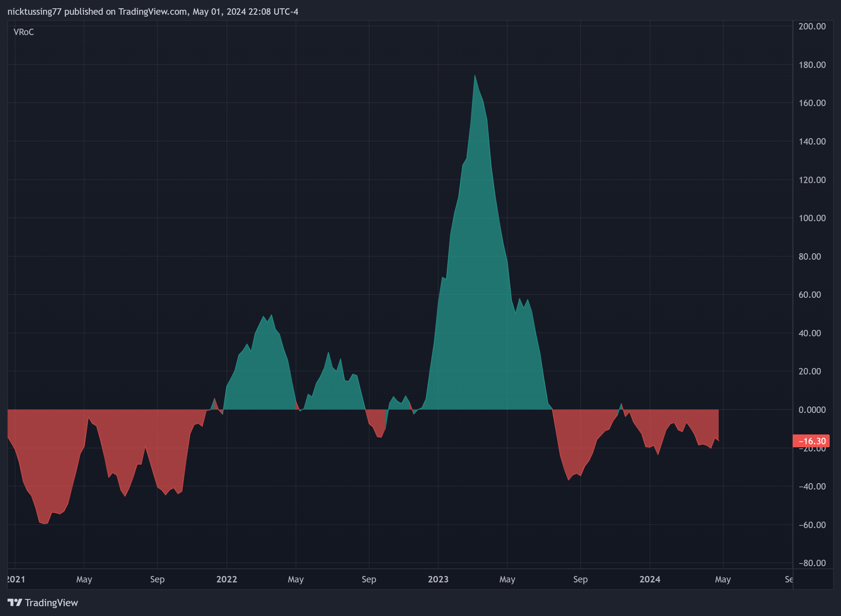
Task: Click the tallest green peak near 175
Action: 475,75
